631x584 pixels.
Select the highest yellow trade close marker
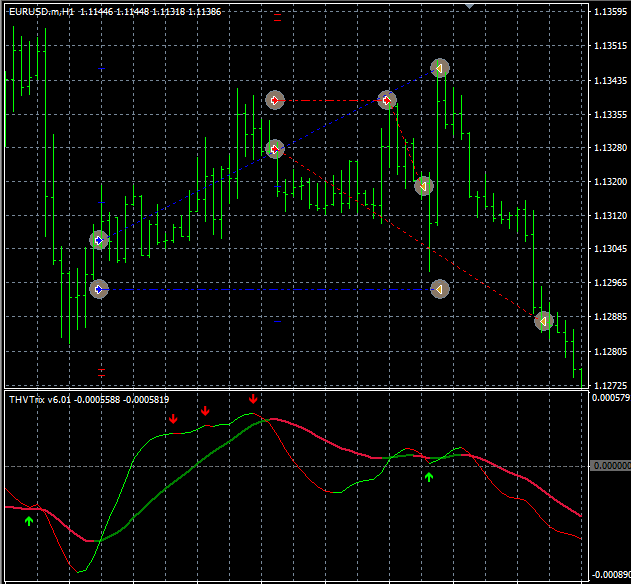pyautogui.click(x=439, y=68)
